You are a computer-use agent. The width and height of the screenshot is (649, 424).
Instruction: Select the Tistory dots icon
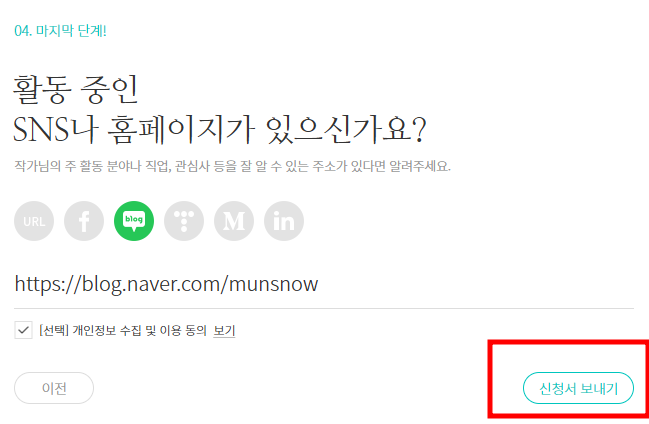(184, 221)
